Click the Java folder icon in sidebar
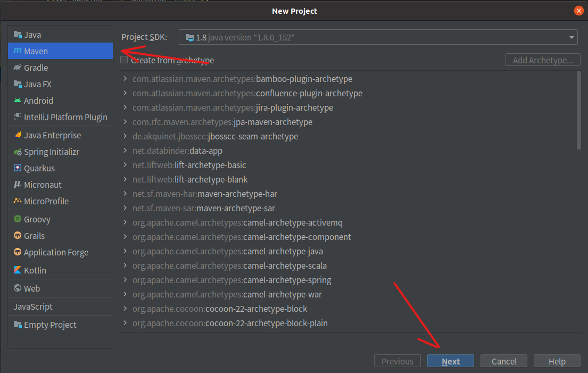Image resolution: width=588 pixels, height=373 pixels. point(18,35)
